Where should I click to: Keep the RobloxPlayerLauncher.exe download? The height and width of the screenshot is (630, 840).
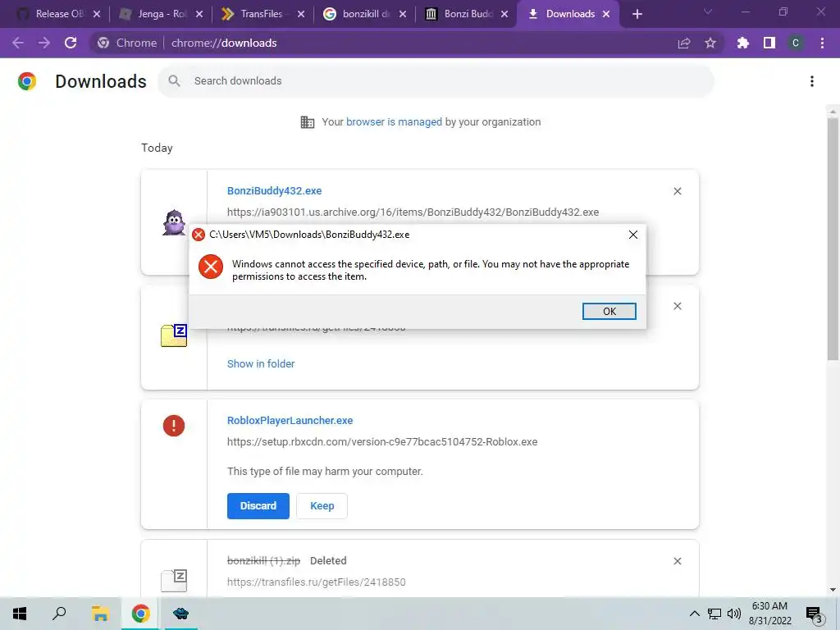[322, 505]
